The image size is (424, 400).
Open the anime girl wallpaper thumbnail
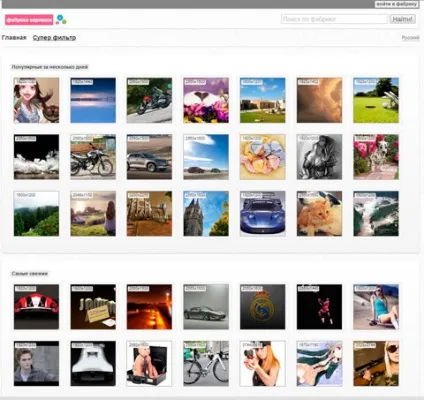pos(36,100)
